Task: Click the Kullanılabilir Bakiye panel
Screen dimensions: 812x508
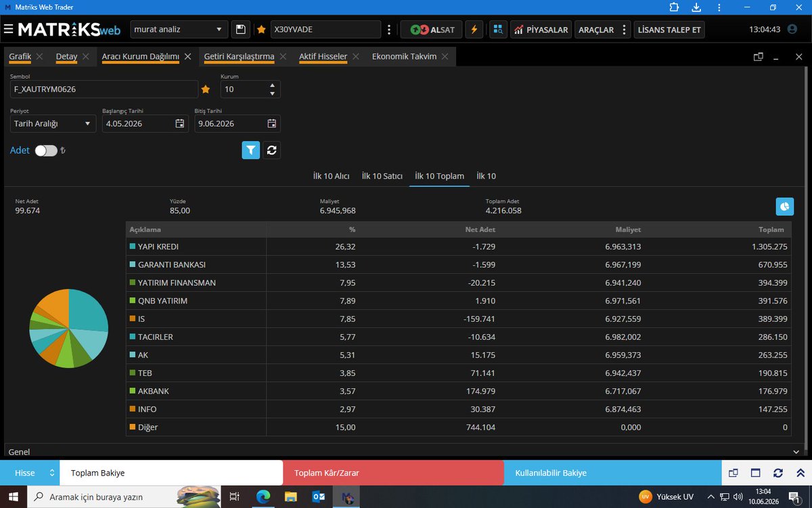Action: coord(612,473)
